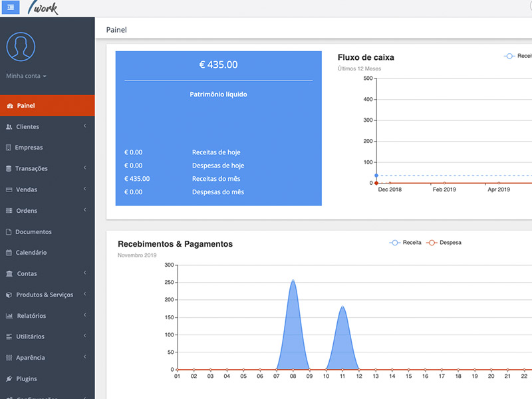Open Utilitários menu item

coord(30,337)
